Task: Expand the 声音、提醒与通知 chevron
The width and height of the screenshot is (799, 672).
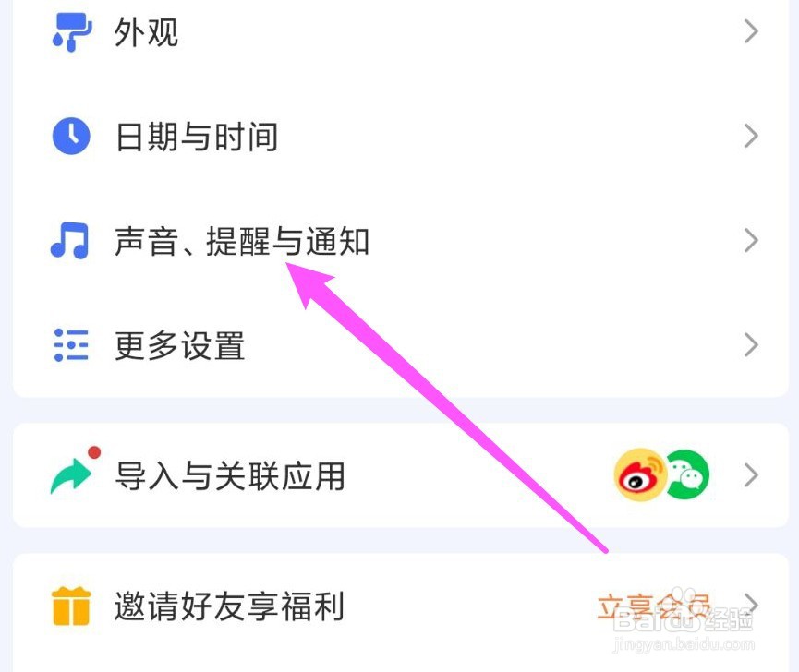Action: [x=751, y=241]
